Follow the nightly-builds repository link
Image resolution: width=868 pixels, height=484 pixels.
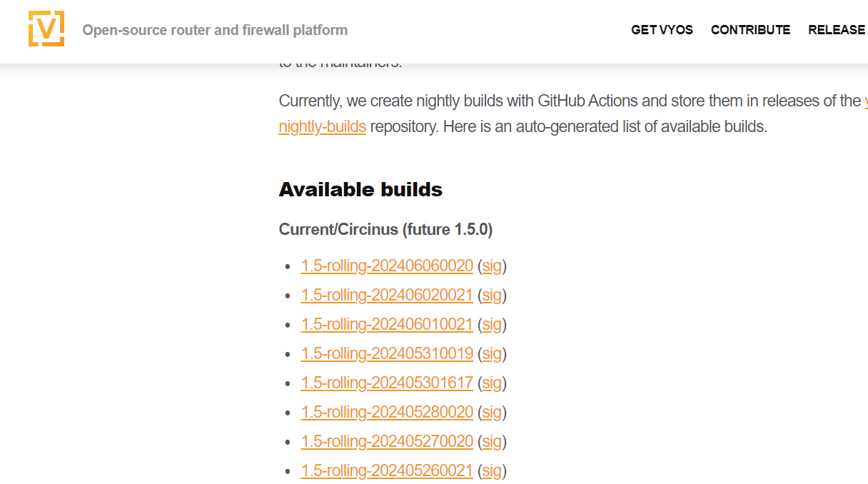point(322,127)
